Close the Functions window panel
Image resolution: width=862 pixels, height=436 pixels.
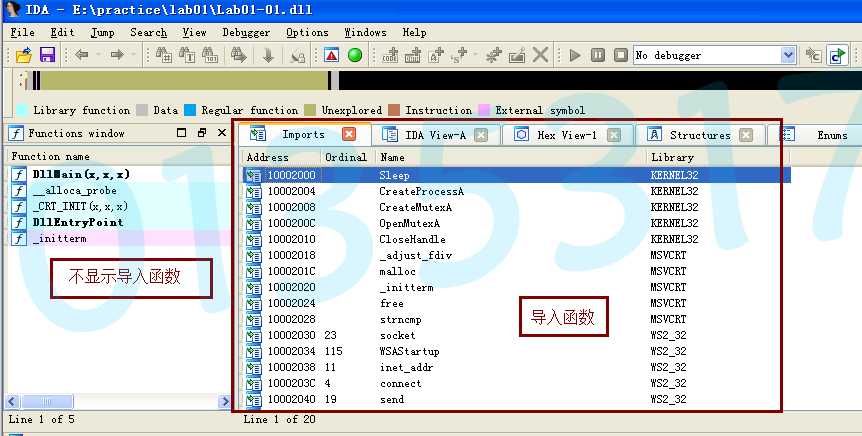(x=222, y=133)
